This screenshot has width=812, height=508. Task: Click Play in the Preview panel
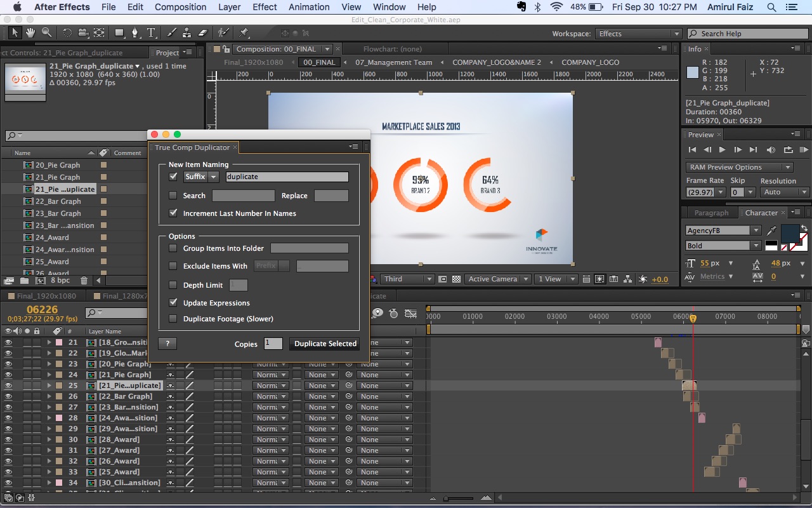[722, 150]
